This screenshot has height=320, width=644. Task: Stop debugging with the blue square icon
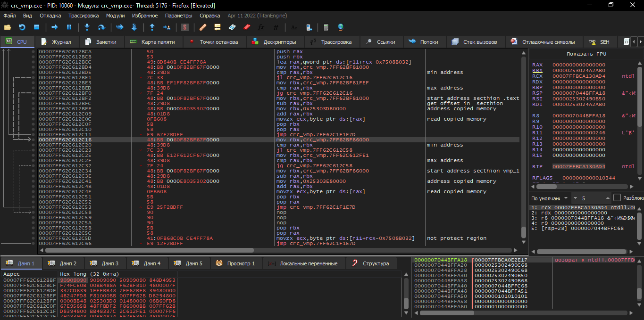pyautogui.click(x=36, y=27)
